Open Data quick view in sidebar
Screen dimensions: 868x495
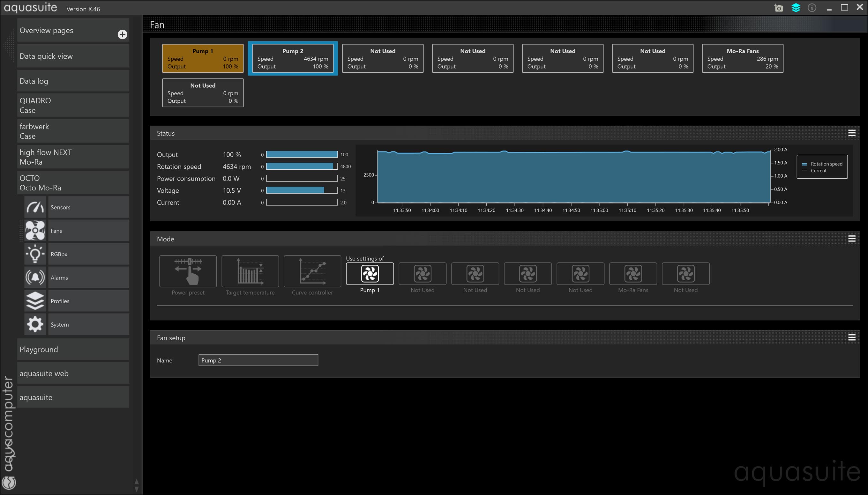click(73, 56)
